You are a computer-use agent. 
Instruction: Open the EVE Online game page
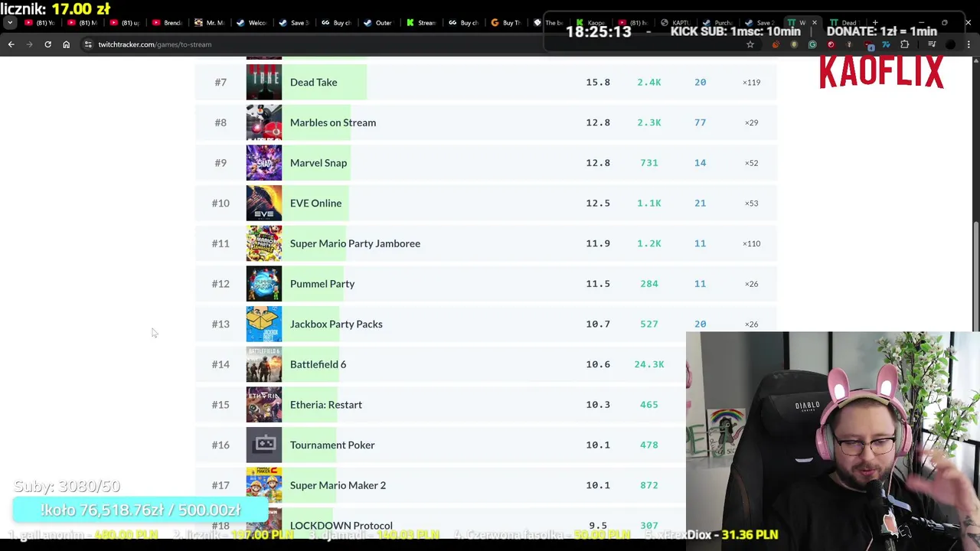click(x=315, y=203)
